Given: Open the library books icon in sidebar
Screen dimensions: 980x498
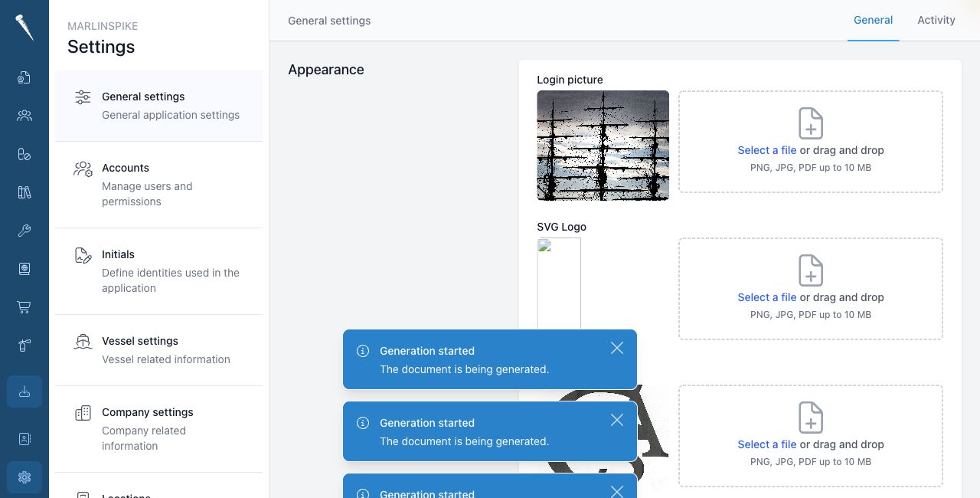Looking at the screenshot, I should (24, 192).
